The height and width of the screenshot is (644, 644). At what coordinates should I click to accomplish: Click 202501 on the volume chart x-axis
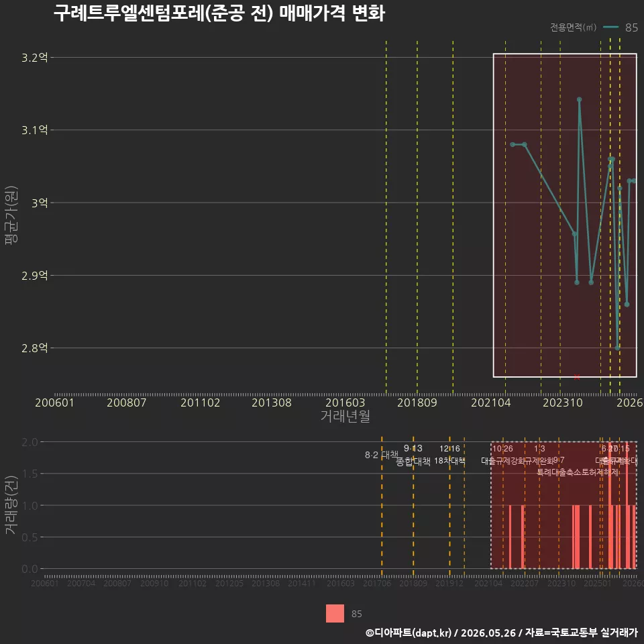[598, 583]
